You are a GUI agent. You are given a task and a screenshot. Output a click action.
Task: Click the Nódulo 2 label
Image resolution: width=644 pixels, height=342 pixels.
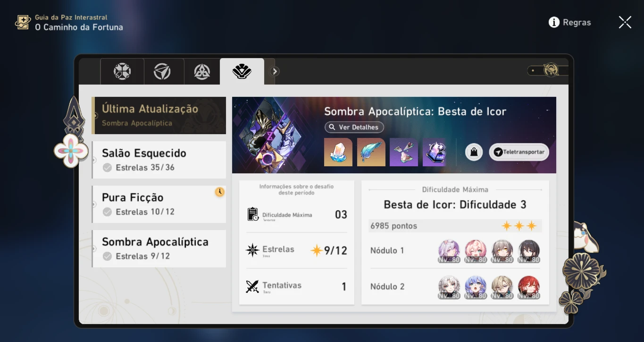tap(387, 287)
